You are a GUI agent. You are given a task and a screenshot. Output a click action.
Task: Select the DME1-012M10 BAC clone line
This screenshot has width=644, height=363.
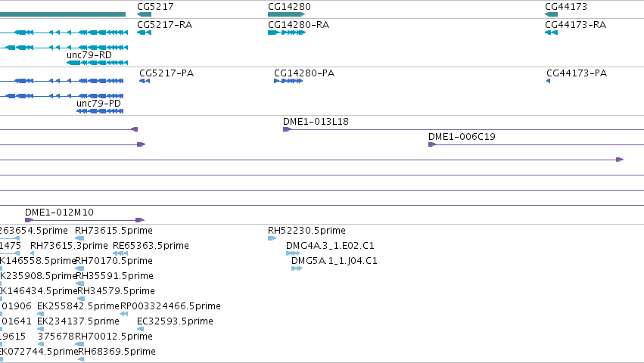(x=85, y=220)
